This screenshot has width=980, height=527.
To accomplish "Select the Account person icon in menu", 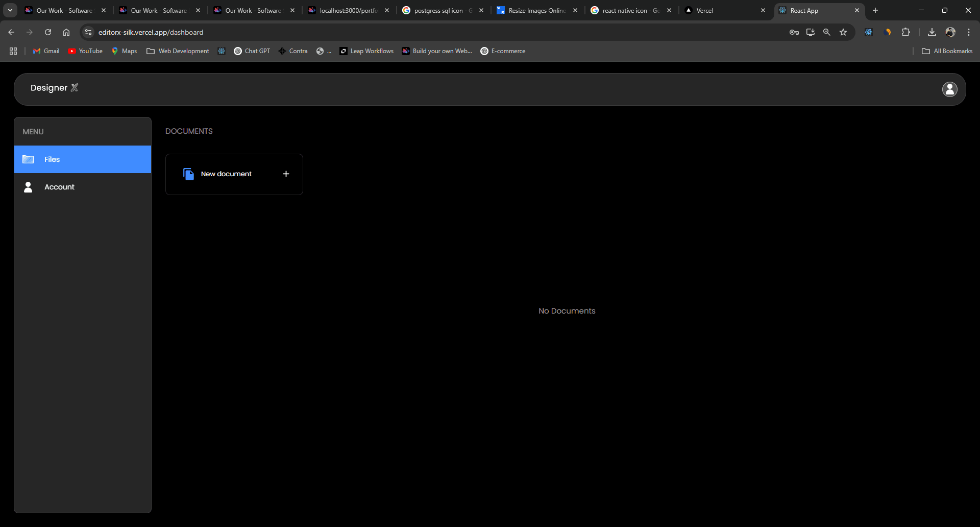I will click(x=28, y=187).
